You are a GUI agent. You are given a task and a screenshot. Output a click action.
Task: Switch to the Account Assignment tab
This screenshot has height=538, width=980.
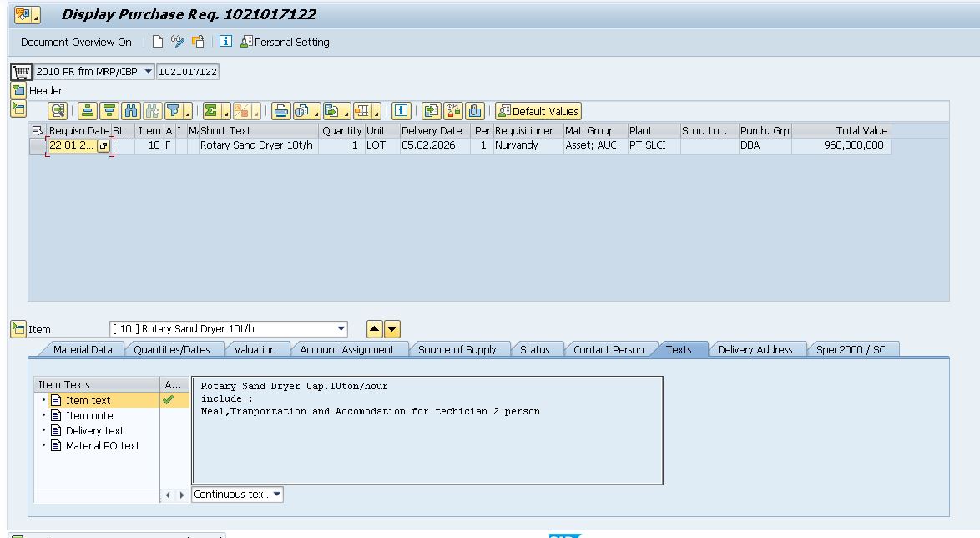[x=346, y=349]
